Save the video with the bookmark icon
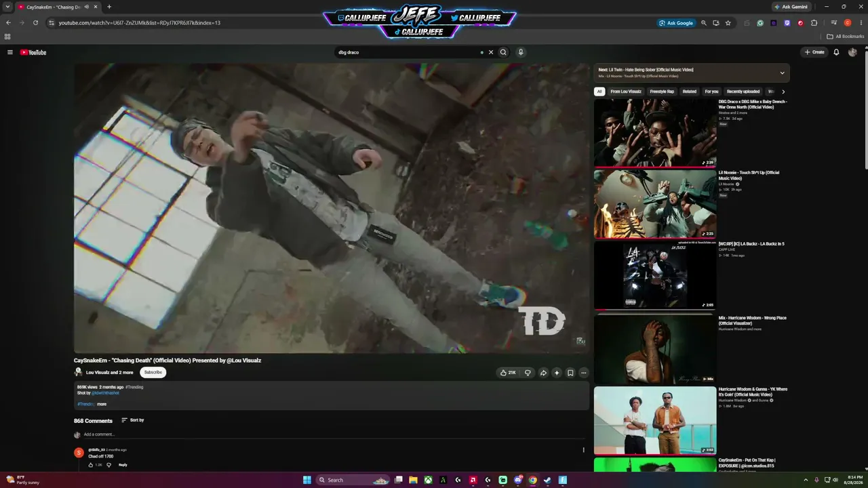The width and height of the screenshot is (868, 488). pyautogui.click(x=570, y=373)
